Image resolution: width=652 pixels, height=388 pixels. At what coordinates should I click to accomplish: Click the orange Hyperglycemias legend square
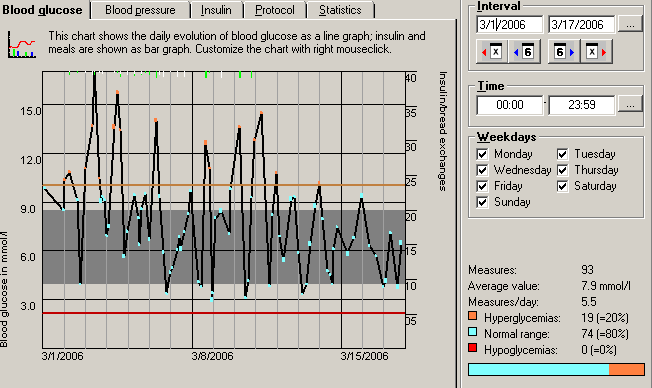pos(472,316)
